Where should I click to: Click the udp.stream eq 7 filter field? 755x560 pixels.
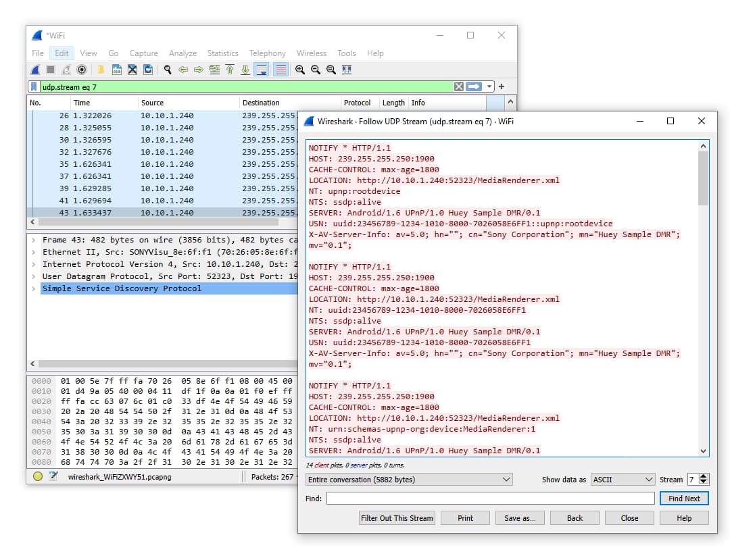[x=245, y=86]
